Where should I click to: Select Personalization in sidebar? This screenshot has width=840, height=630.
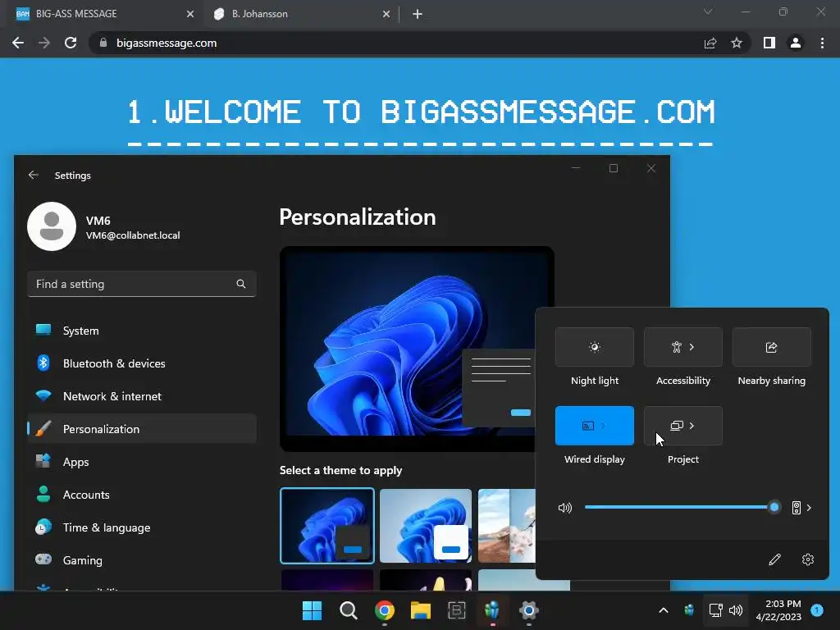click(141, 429)
